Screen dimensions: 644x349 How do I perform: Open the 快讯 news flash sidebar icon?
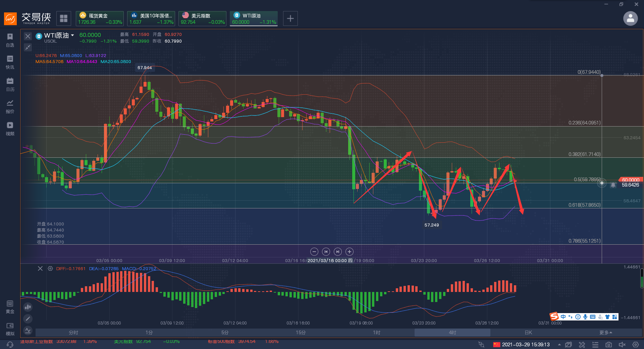10,62
